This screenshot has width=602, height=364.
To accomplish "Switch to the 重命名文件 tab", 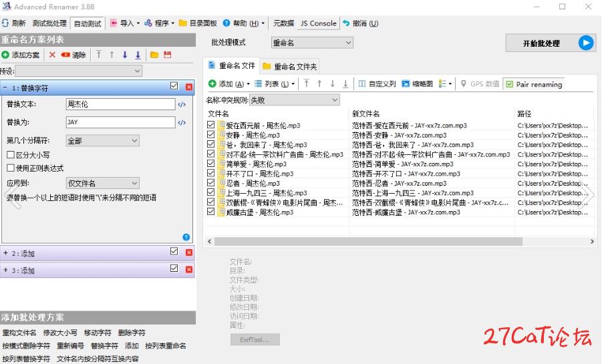I will pos(231,65).
